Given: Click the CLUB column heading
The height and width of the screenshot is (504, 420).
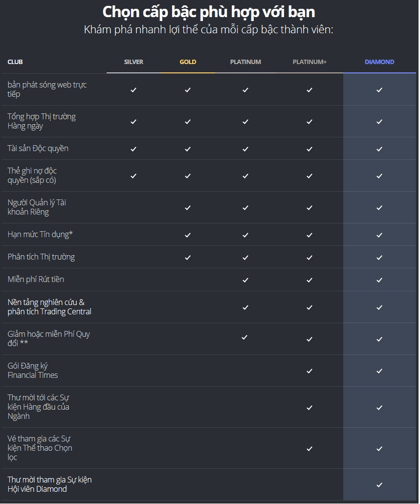Looking at the screenshot, I should [15, 62].
